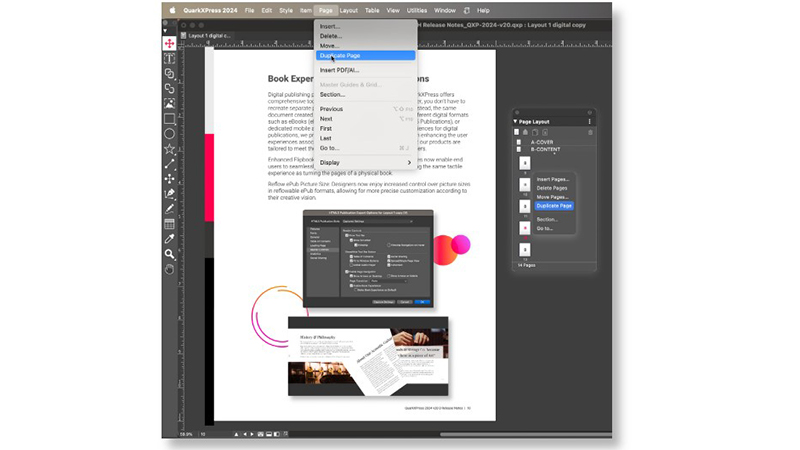The height and width of the screenshot is (450, 800).
Task: Open the QuarkXPress 2024 application menu
Action: click(x=210, y=10)
